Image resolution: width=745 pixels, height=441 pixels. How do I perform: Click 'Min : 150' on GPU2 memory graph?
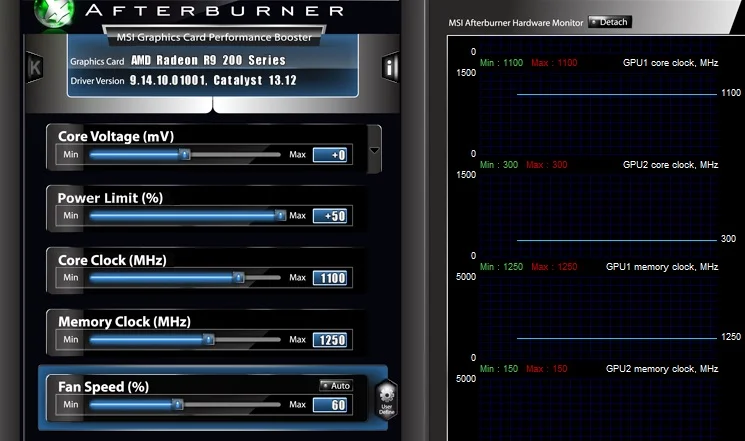(x=499, y=369)
